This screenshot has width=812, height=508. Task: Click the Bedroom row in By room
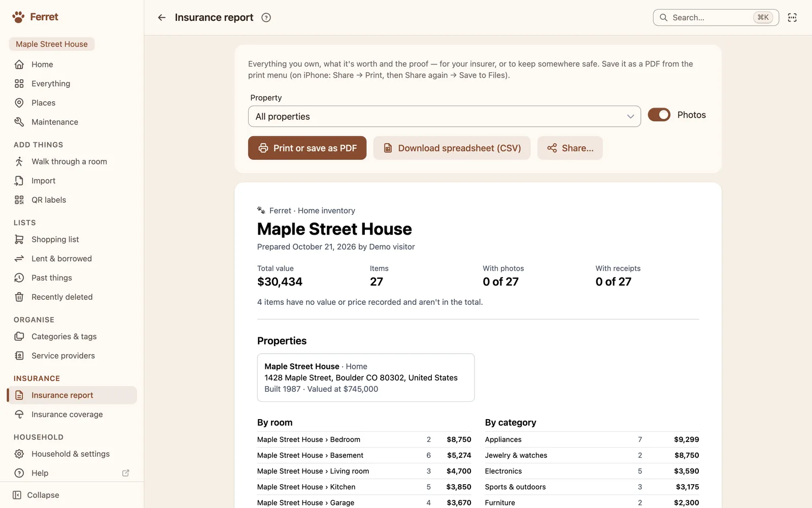point(364,439)
